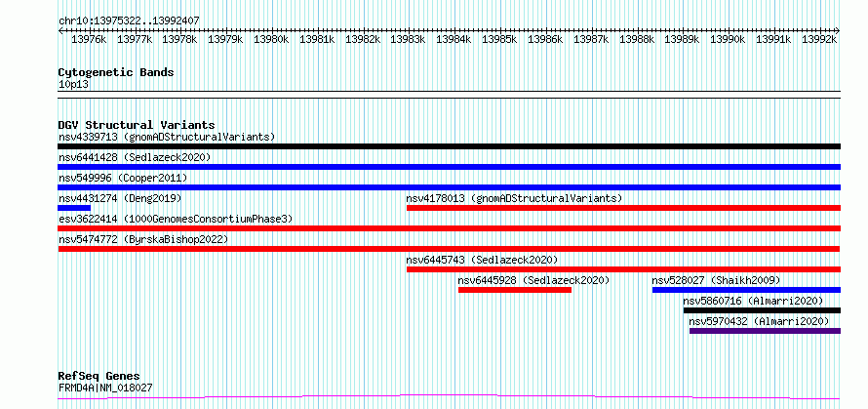Image resolution: width=868 pixels, height=409 pixels.
Task: Select the nsv4339713 (gnomADStructuralVariants) label
Action: [x=167, y=137]
